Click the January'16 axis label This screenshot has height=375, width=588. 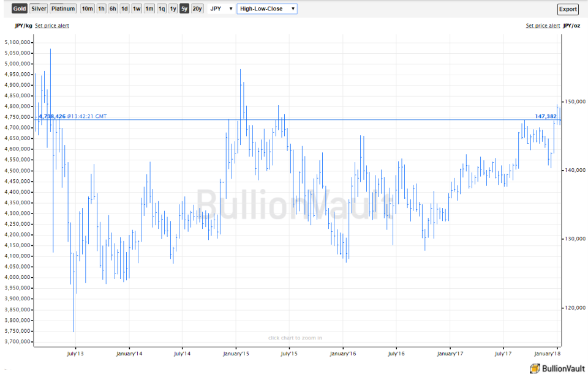[343, 354]
